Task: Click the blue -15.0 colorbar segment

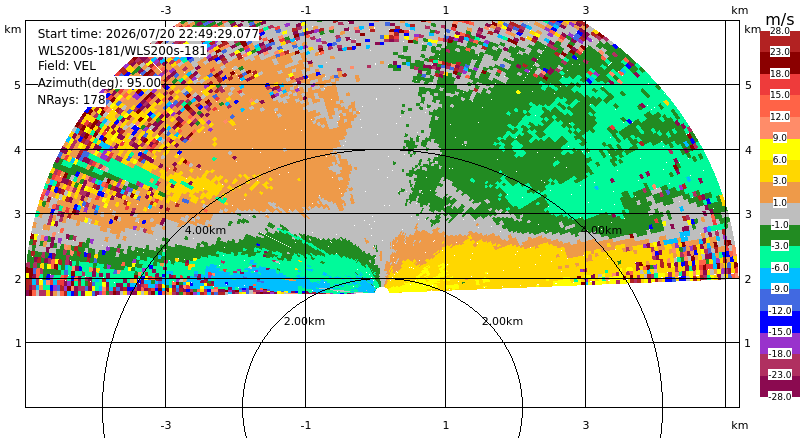Action: point(780,321)
